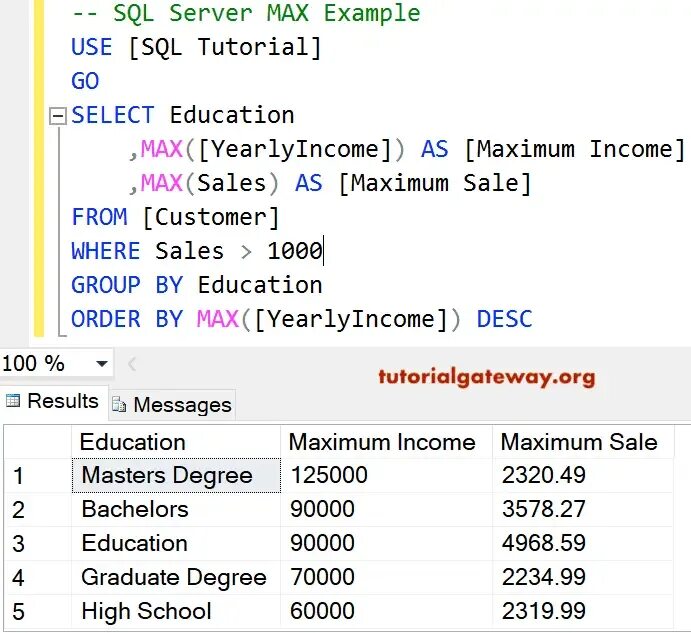Click the Messages tab document icon
The image size is (691, 633).
119,404
